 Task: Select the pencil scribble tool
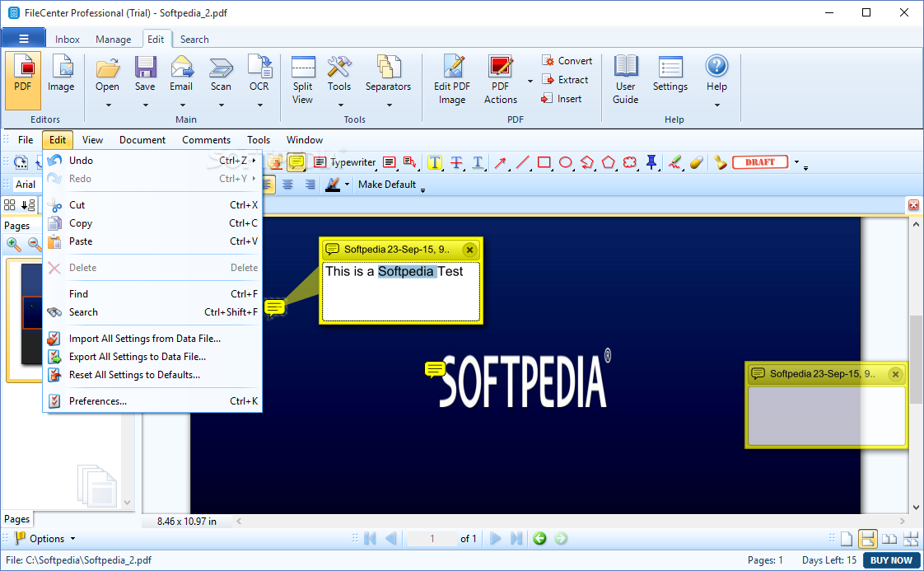(674, 162)
